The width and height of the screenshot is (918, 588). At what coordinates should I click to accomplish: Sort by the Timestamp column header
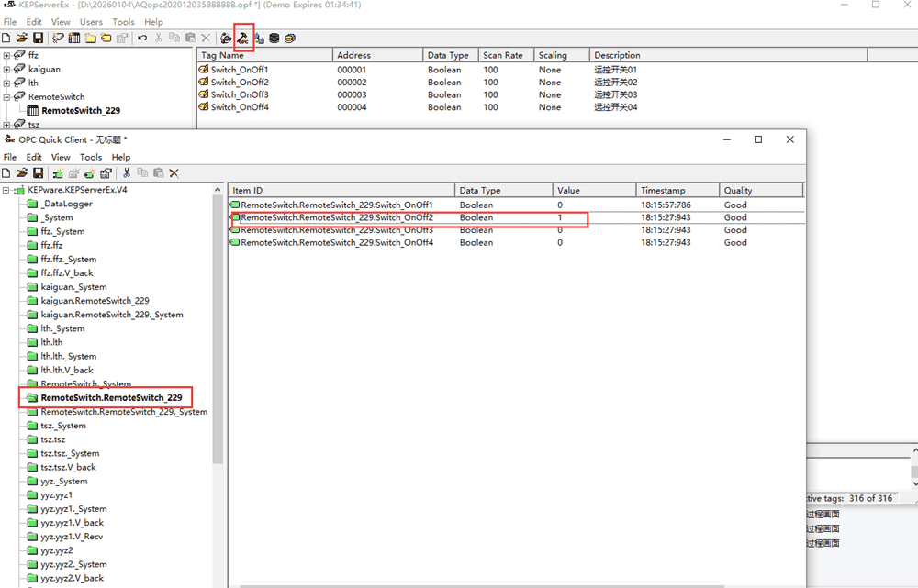[677, 190]
